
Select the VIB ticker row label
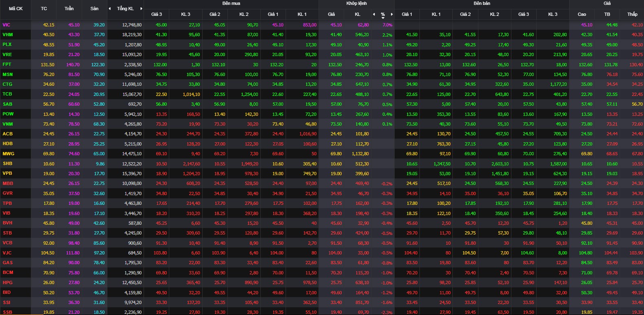(7, 213)
